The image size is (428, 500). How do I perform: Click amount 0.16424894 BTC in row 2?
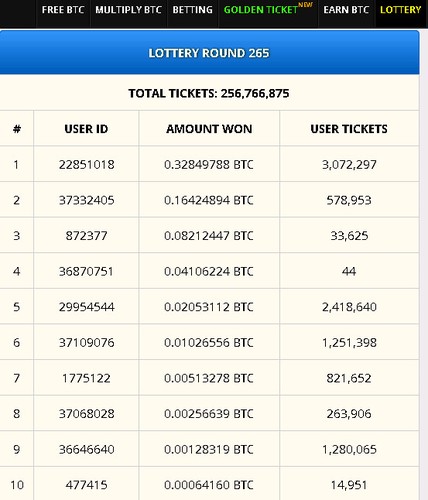coord(209,200)
